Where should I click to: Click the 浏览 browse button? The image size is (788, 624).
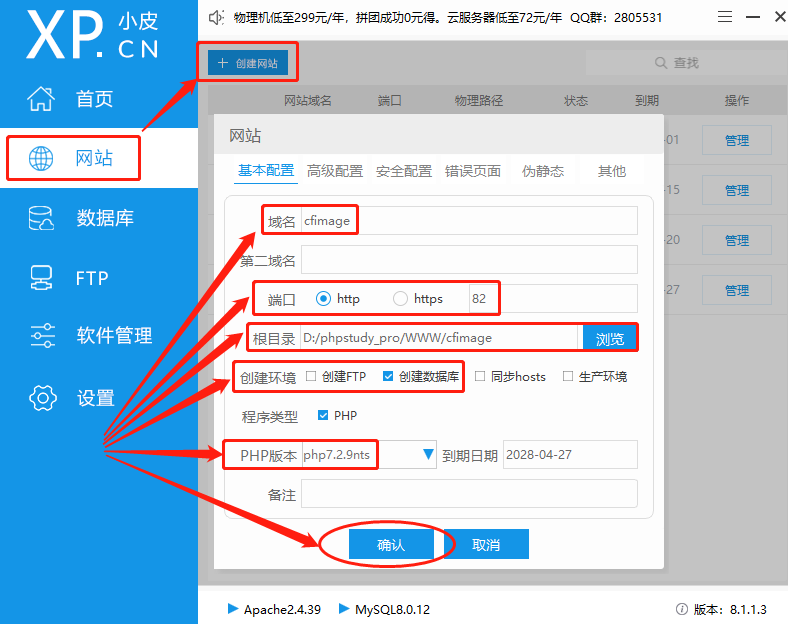pyautogui.click(x=610, y=338)
